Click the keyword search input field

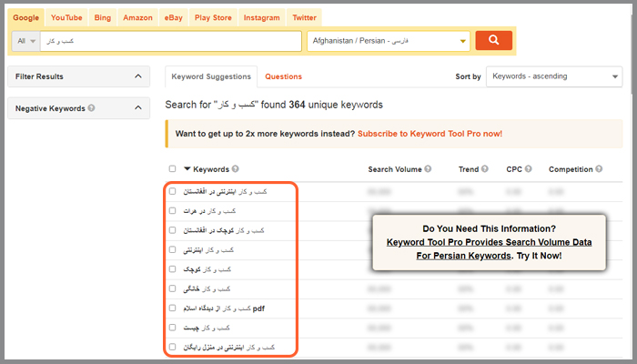(x=171, y=41)
